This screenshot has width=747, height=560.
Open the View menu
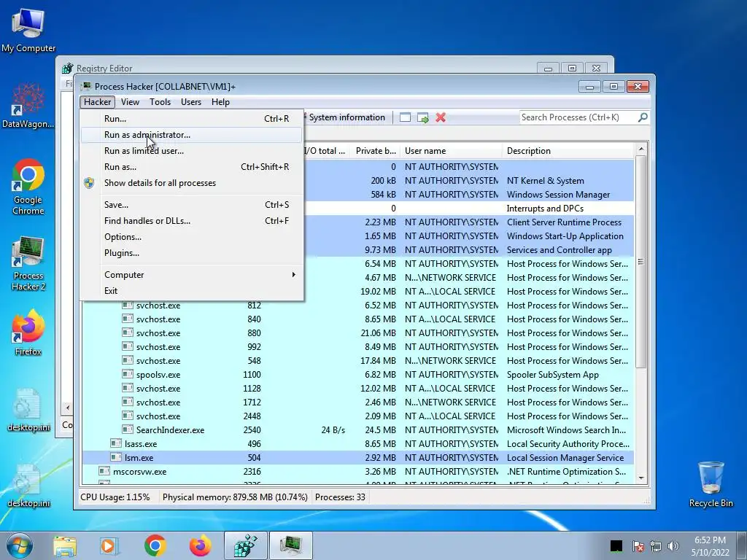pos(130,102)
